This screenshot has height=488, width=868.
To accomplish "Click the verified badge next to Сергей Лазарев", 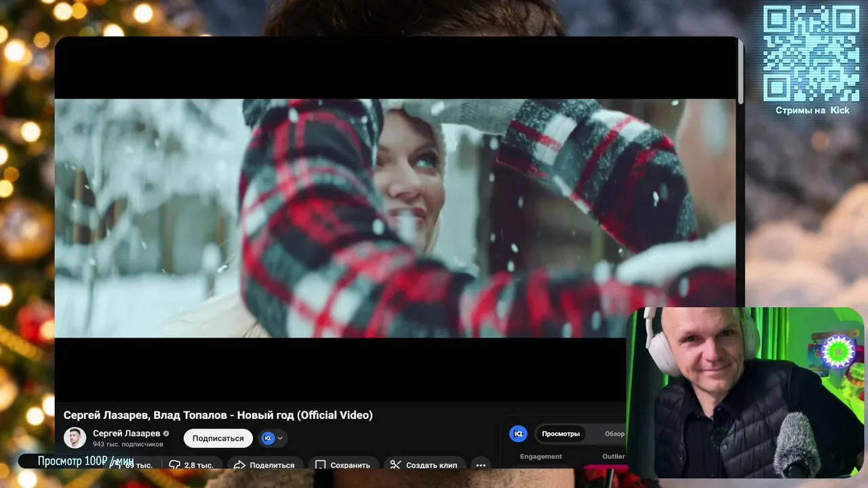I will coord(166,434).
